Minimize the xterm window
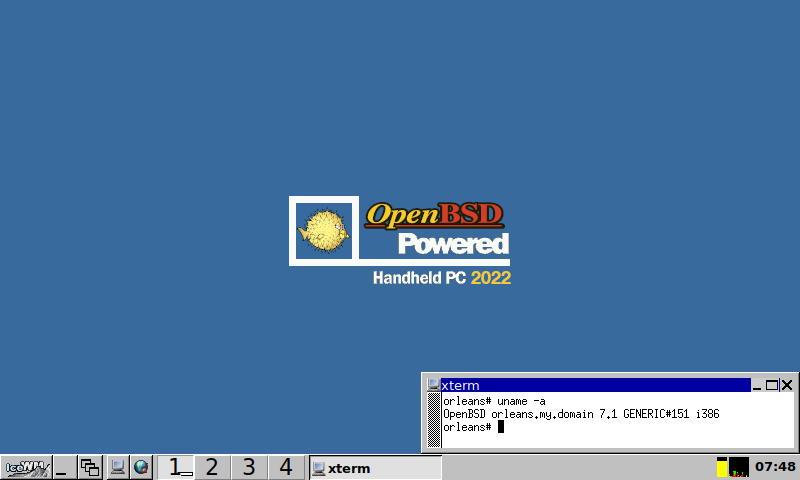 click(x=758, y=385)
